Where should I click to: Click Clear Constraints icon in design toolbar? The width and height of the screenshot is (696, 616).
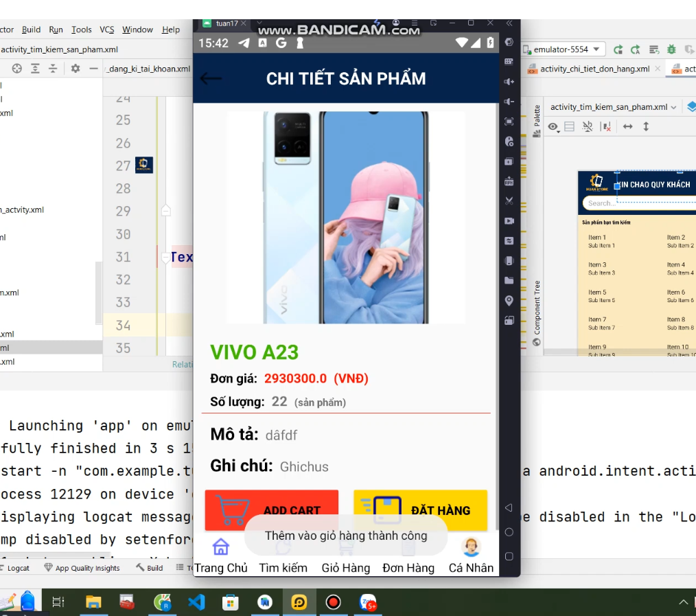[x=605, y=127]
